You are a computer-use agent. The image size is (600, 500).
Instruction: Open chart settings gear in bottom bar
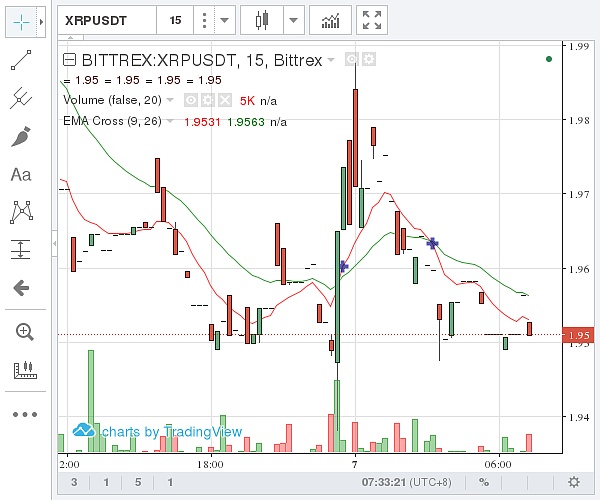[574, 482]
